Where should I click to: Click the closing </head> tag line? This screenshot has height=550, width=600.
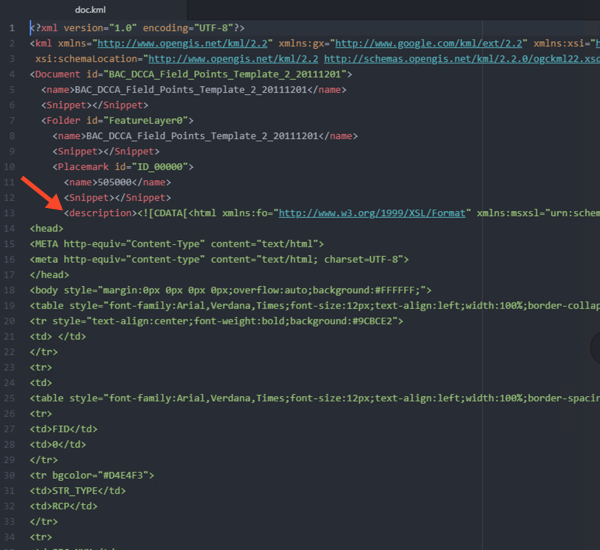click(x=49, y=275)
